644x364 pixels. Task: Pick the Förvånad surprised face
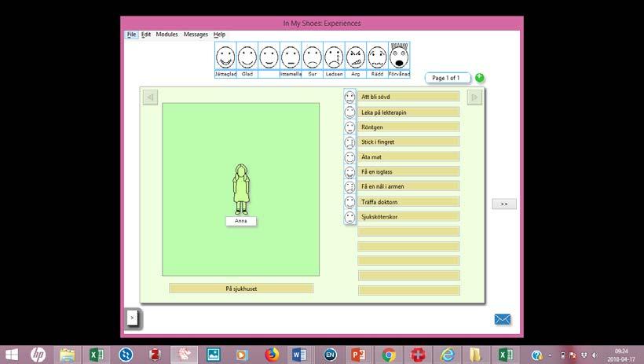point(399,57)
